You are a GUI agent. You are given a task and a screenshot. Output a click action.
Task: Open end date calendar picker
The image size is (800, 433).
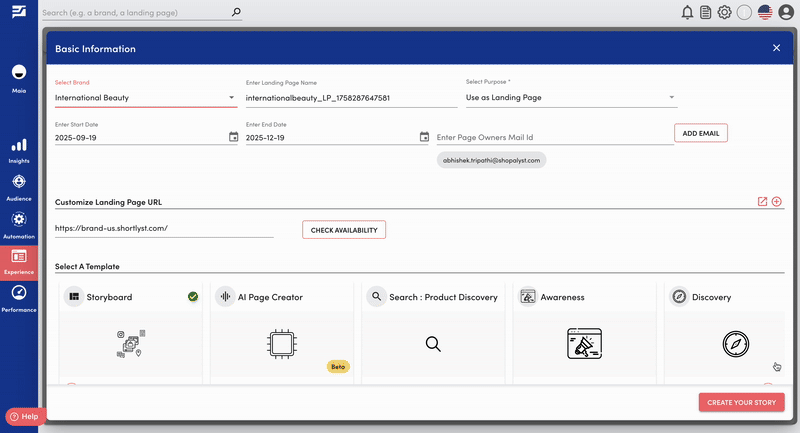click(424, 137)
